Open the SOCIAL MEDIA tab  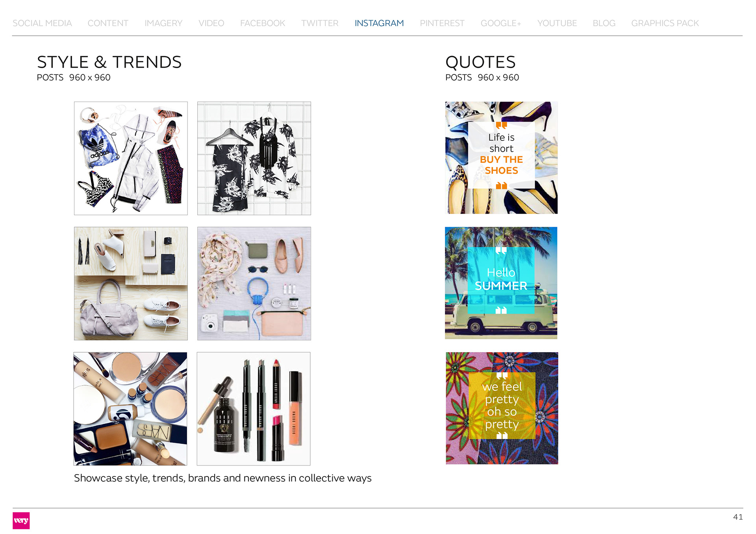42,23
